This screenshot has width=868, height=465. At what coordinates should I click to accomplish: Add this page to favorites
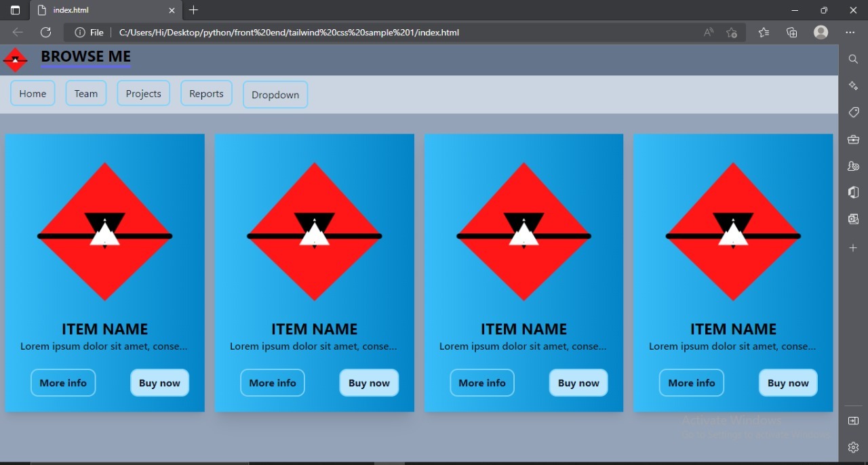732,32
